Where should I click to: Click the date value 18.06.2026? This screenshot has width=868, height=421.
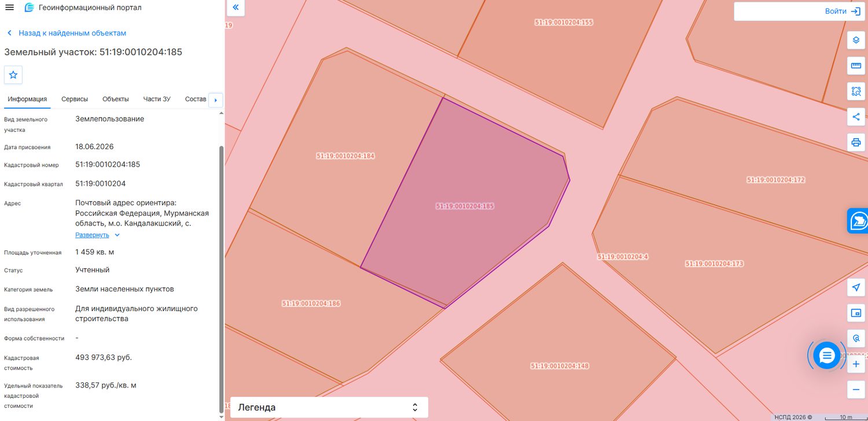(x=94, y=146)
